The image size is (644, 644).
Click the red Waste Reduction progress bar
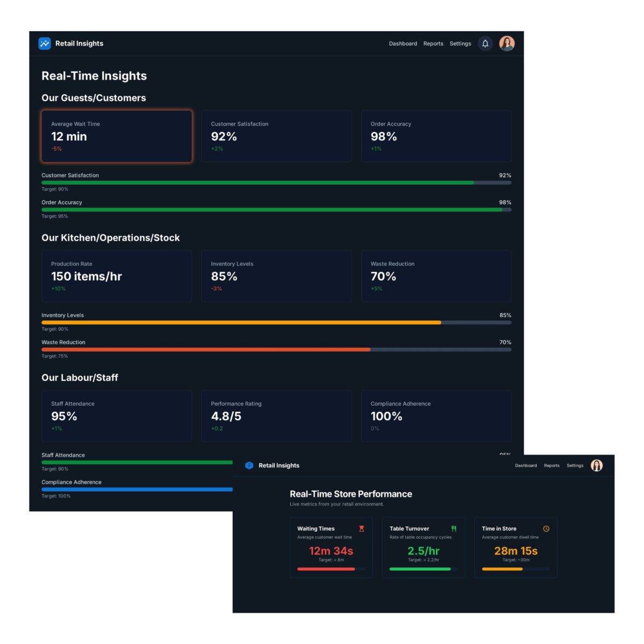click(206, 349)
